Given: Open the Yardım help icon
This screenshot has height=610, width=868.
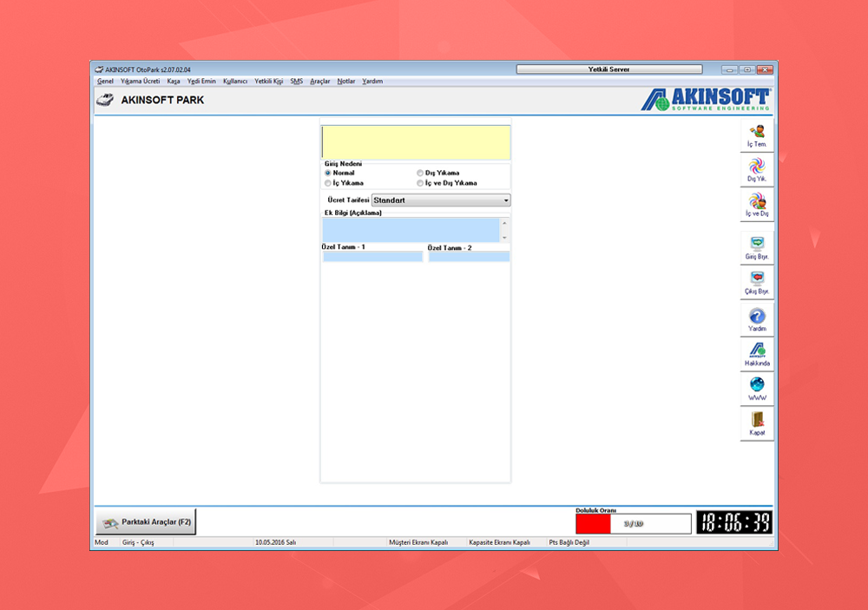Looking at the screenshot, I should 757,319.
